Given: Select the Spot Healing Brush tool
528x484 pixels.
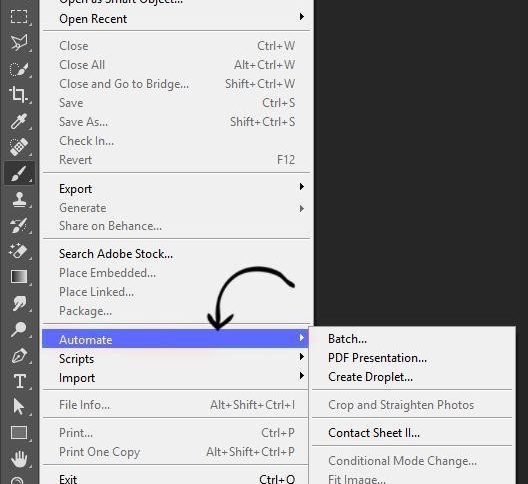Looking at the screenshot, I should coord(19,147).
